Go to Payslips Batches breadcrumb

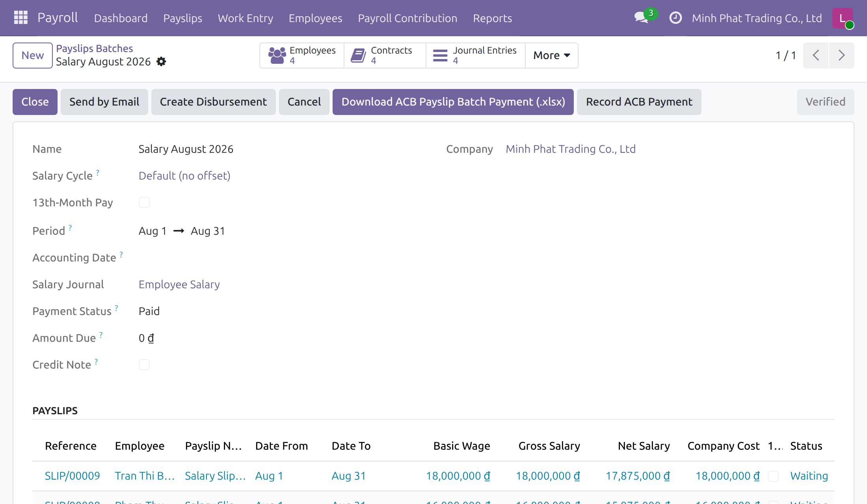(95, 48)
